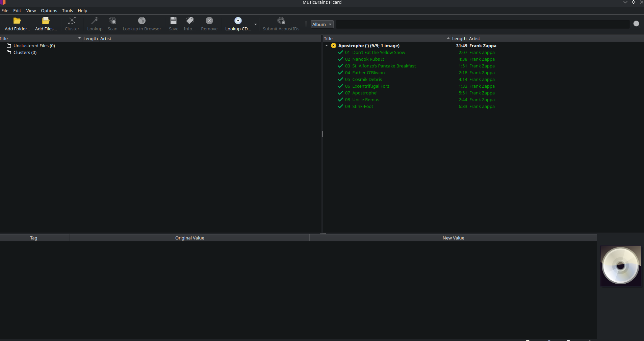The image size is (644, 341).
Task: Select track Excentrifugal Forz
Action: point(371,86)
